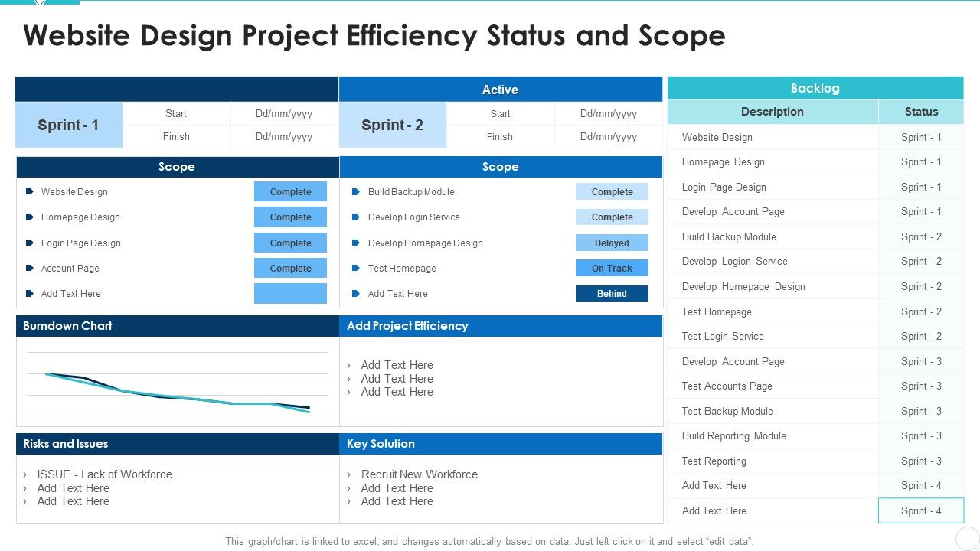Select the tag bullet beside Test Homepage scope item
Image resolution: width=980 pixels, height=551 pixels.
(356, 269)
